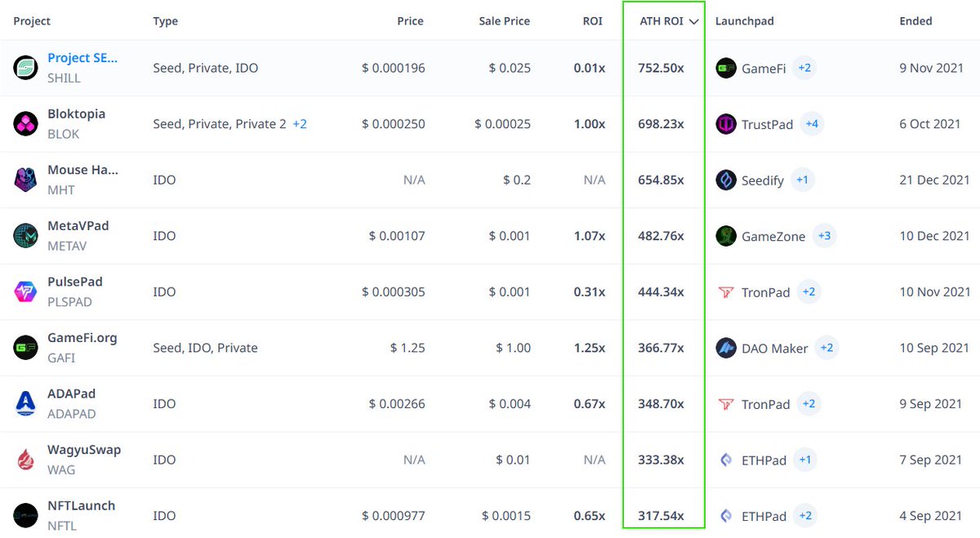This screenshot has width=980, height=538.
Task: Sort by Price column header
Action: 410,21
